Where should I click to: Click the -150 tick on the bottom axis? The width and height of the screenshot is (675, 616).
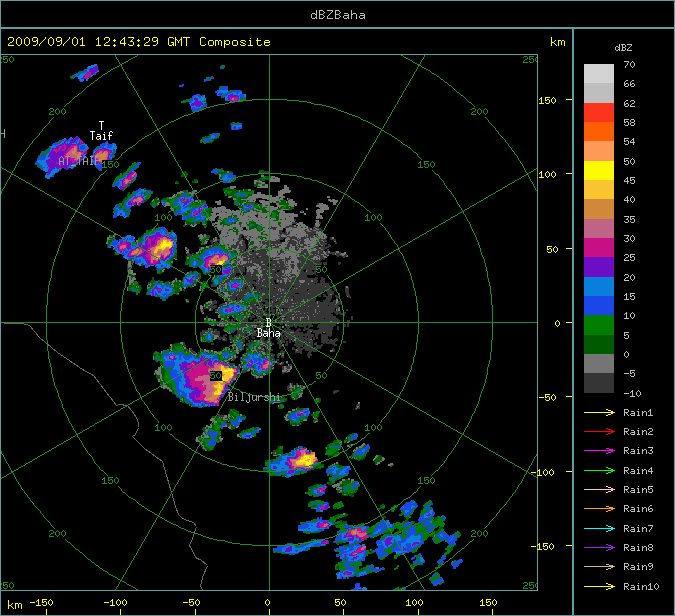click(x=42, y=603)
